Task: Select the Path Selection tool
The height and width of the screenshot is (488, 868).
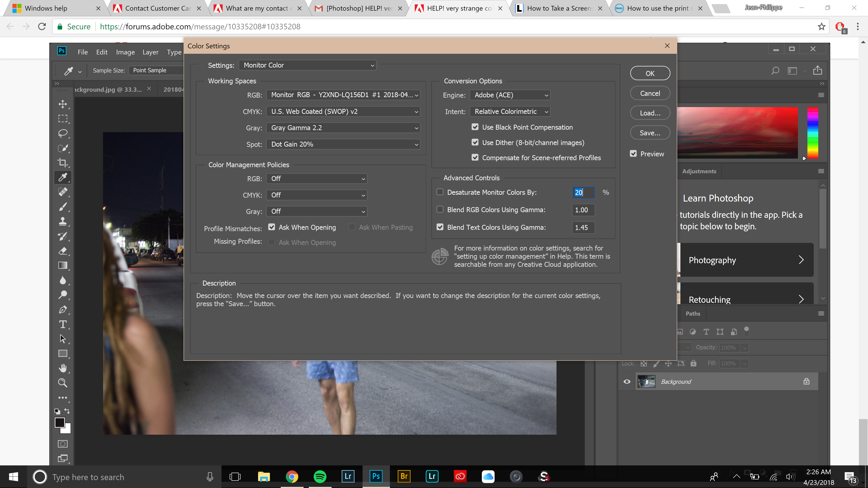Action: 63,339
